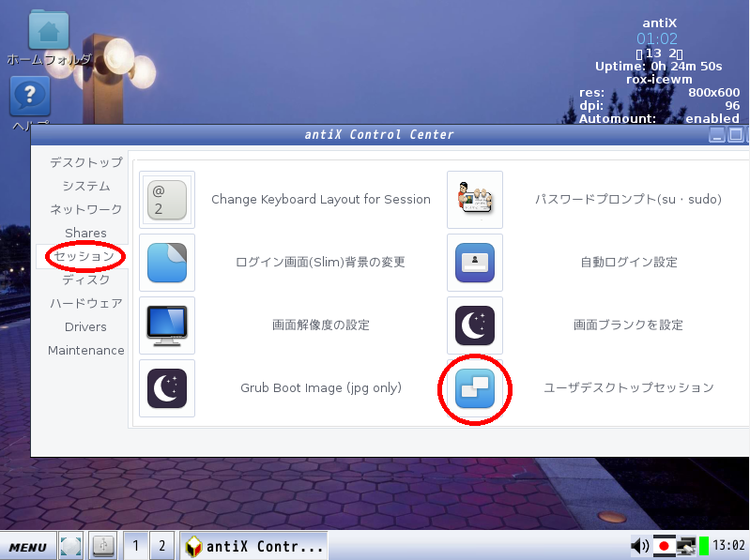
Task: Open the Slim login background icon
Action: [167, 263]
